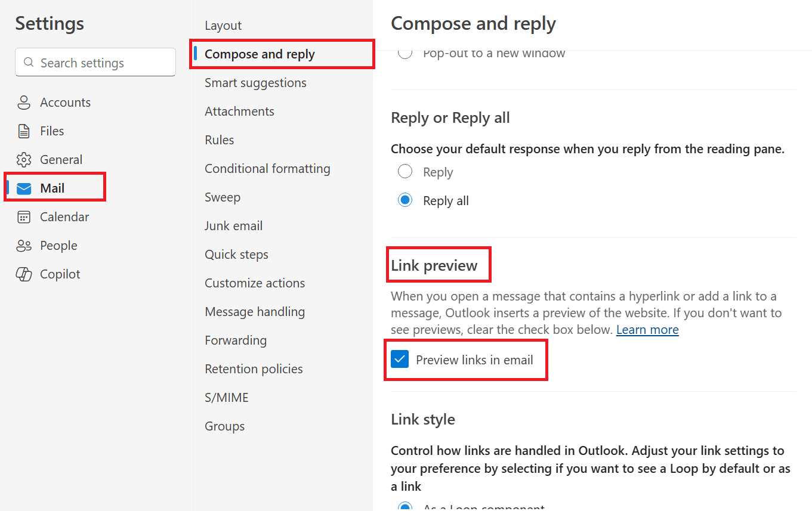Open General settings via gear icon
The height and width of the screenshot is (511, 812).
coord(24,159)
